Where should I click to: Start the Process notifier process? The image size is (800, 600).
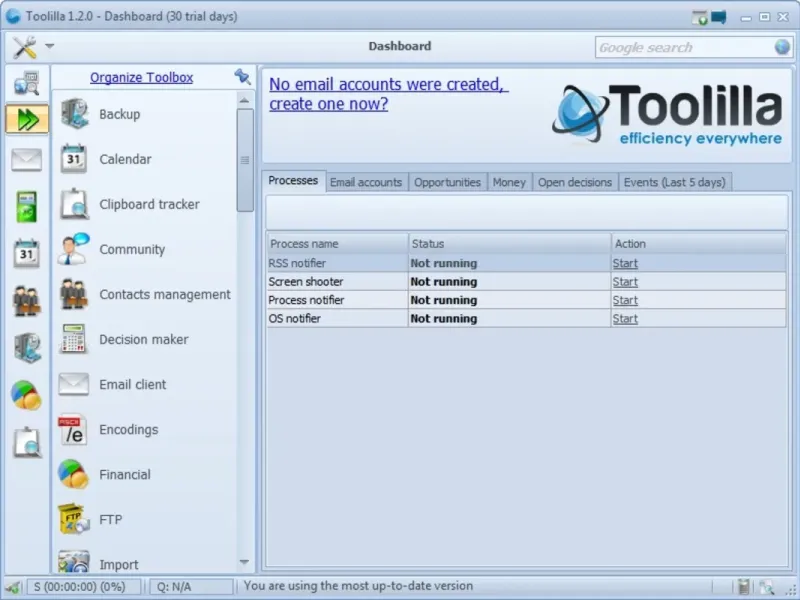coord(625,300)
